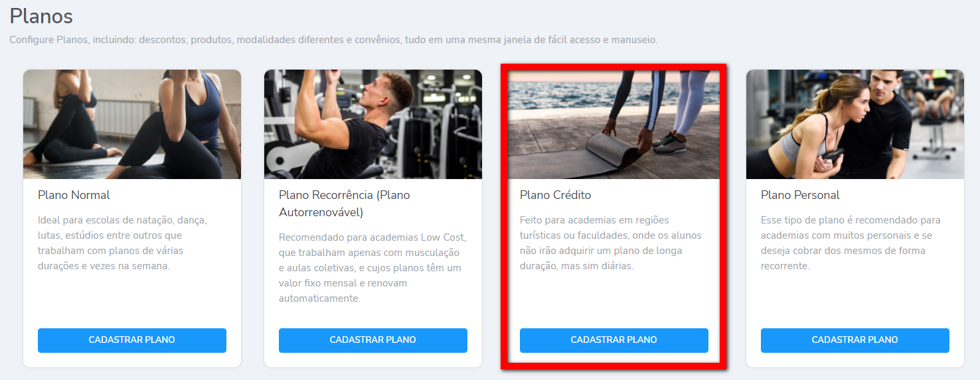Select the Plano Personal card title
Image resolution: width=980 pixels, height=380 pixels.
coord(800,195)
